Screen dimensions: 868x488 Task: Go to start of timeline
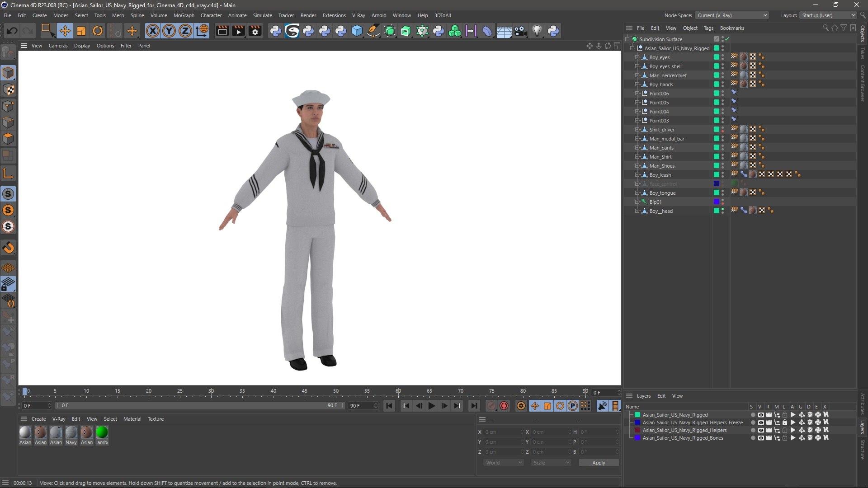coord(389,406)
